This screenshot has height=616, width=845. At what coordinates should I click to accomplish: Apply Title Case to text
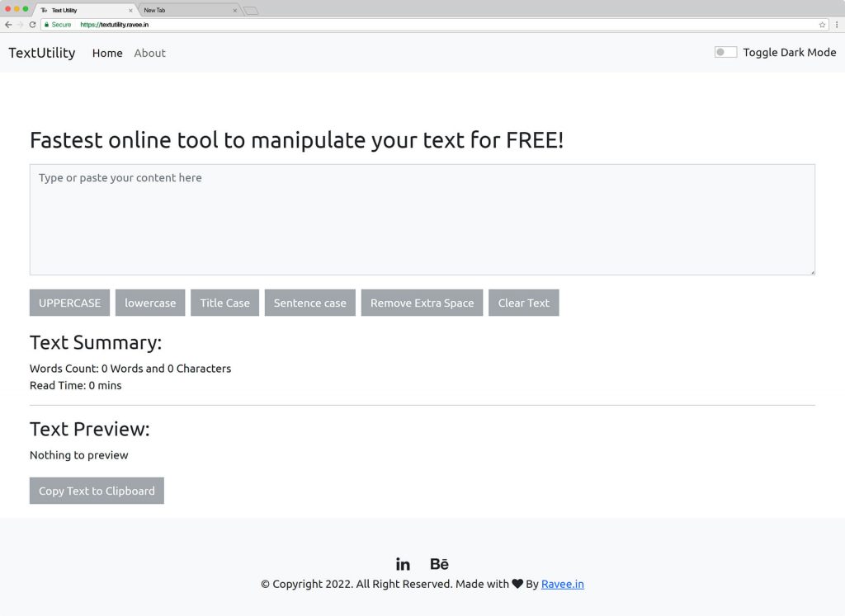(x=224, y=303)
